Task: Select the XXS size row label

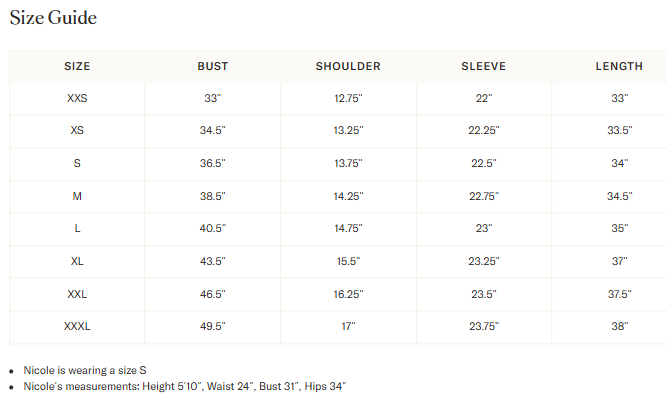Action: click(x=77, y=98)
